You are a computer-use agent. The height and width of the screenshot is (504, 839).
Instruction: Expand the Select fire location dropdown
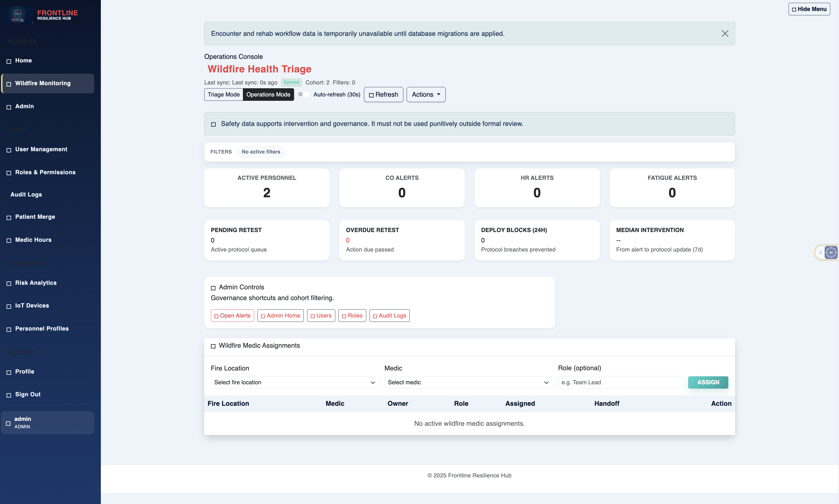(295, 382)
